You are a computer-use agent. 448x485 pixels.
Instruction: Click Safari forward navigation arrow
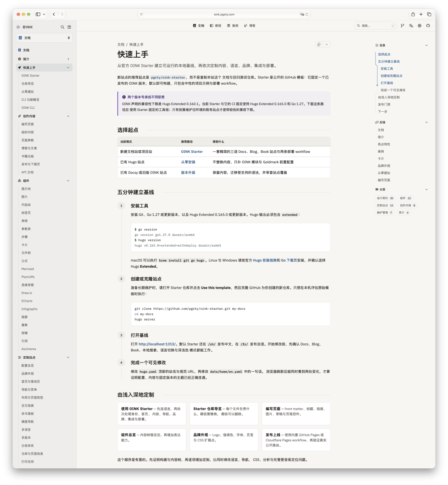[62, 14]
